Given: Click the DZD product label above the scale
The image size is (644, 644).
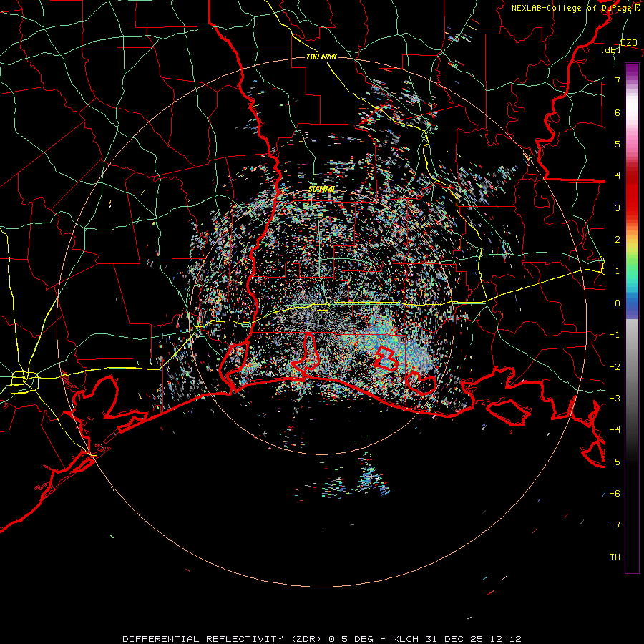Looking at the screenshot, I should coord(628,43).
